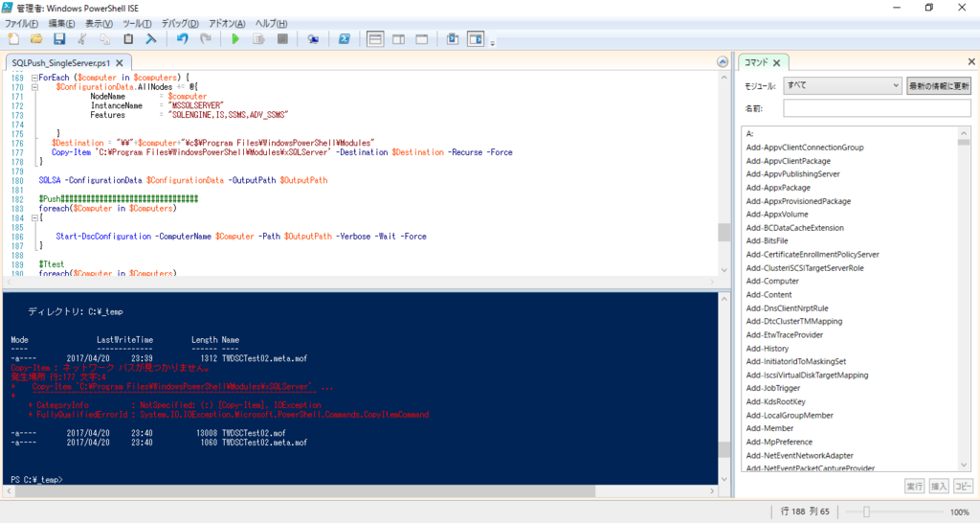980x523 pixels.
Task: Undo the last edit via toolbar
Action: click(x=182, y=39)
